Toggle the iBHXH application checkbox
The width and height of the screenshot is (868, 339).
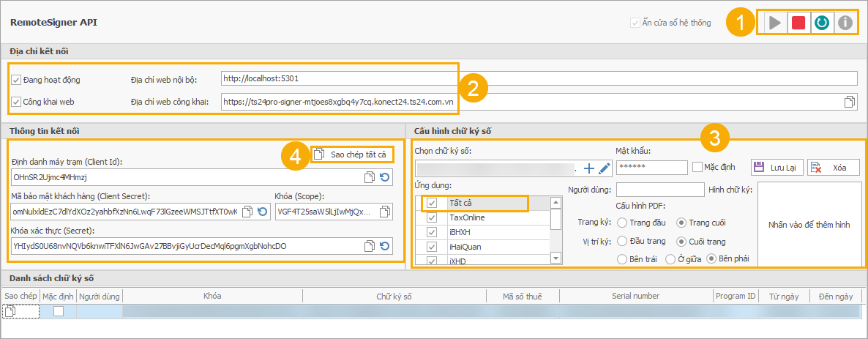click(432, 232)
